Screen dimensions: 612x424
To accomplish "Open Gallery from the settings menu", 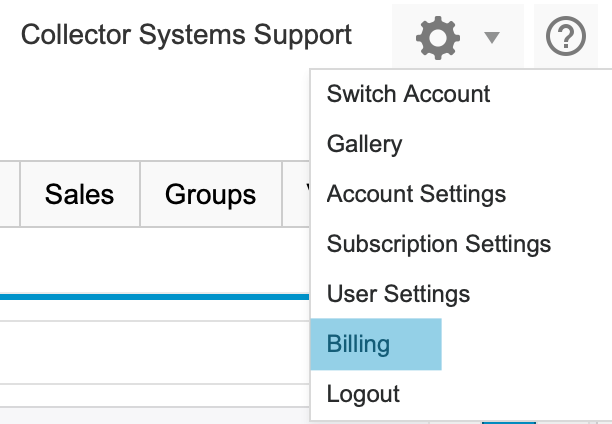I will pyautogui.click(x=364, y=144).
